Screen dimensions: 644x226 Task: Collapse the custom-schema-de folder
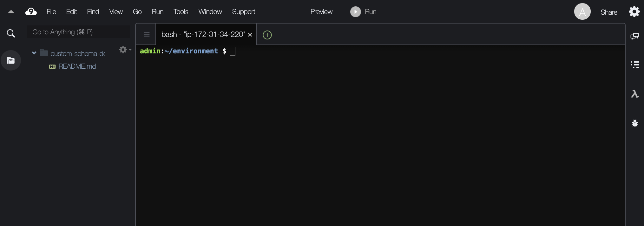pyautogui.click(x=34, y=53)
